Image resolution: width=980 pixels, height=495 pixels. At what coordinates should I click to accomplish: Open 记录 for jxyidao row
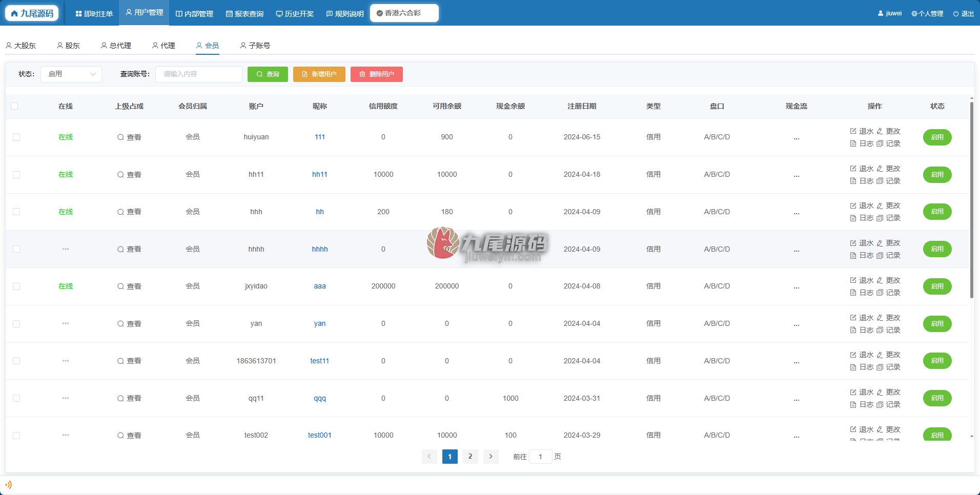coord(888,293)
